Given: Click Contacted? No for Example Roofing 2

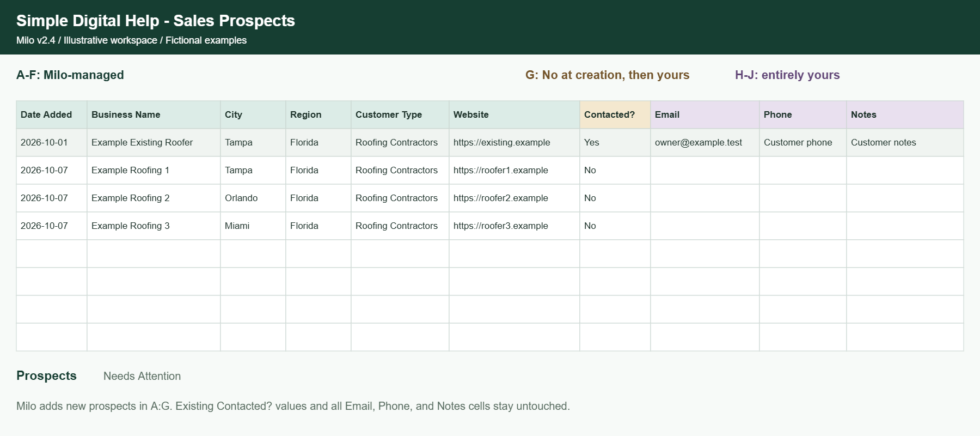Looking at the screenshot, I should 615,198.
